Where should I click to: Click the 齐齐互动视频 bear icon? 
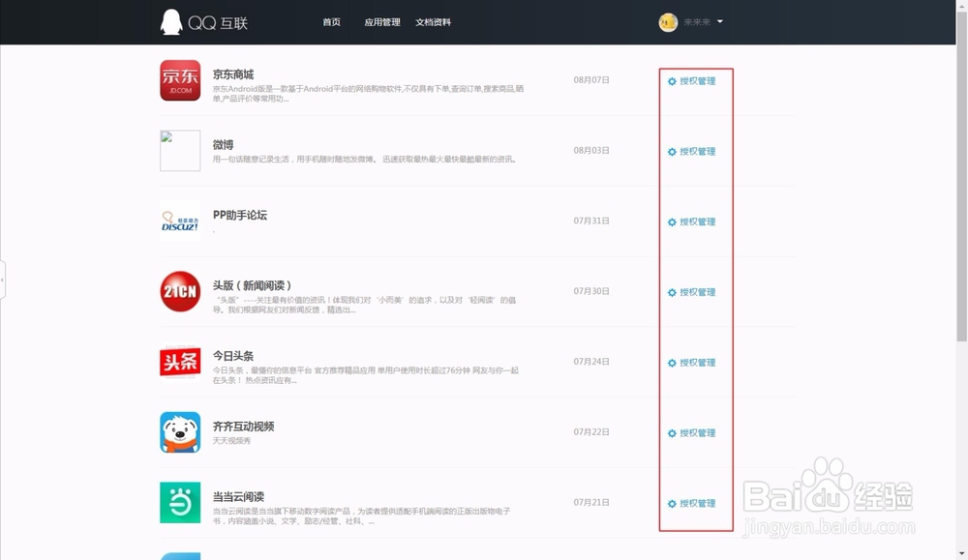point(180,432)
